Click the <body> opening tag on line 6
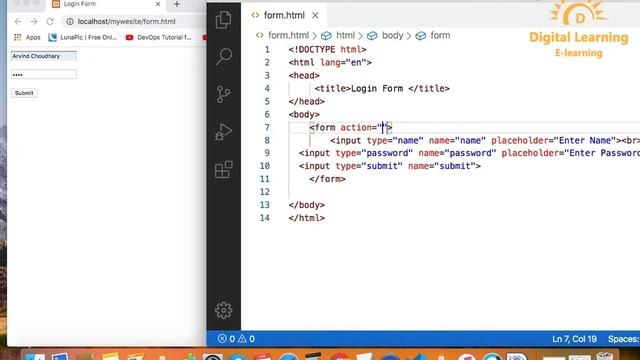Viewport: 640px width, 360px height. point(304,114)
